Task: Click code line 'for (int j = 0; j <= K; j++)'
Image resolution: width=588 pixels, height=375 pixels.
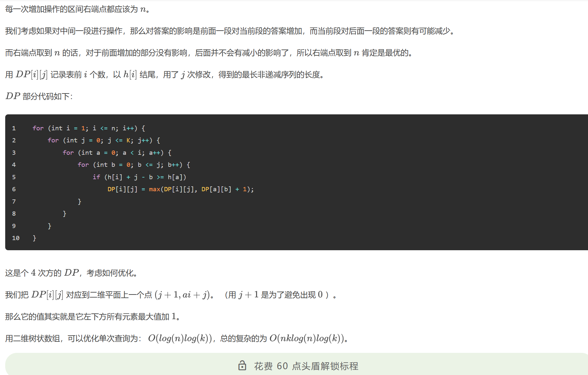Action: tap(104, 140)
